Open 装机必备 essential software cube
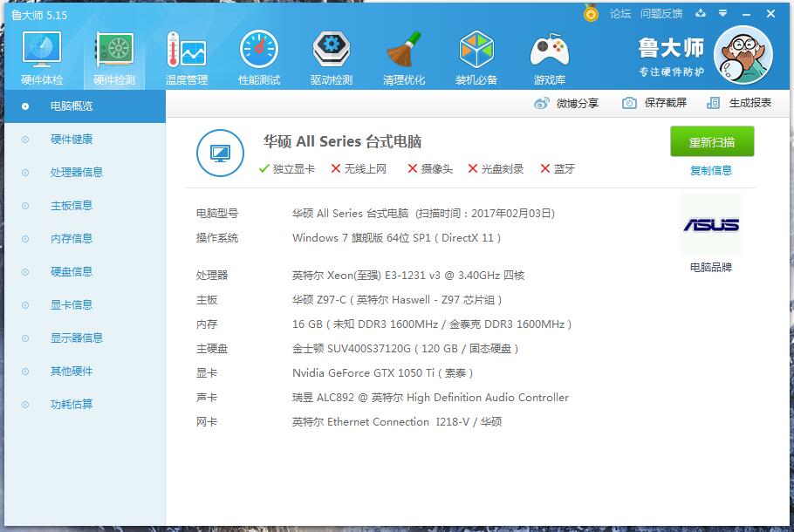Screen dimensions: 794x532 (476, 58)
